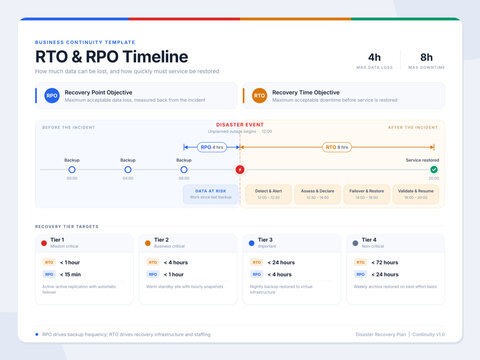Select the red disaster event lightning marker
480x360 pixels.
[240, 170]
